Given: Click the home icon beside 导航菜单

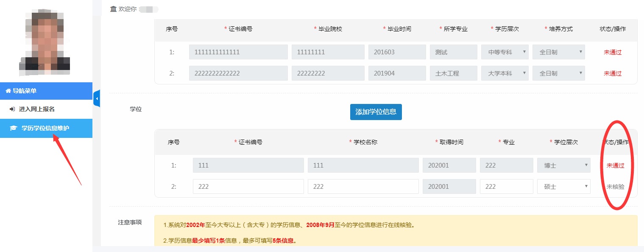Looking at the screenshot, I should coord(8,91).
